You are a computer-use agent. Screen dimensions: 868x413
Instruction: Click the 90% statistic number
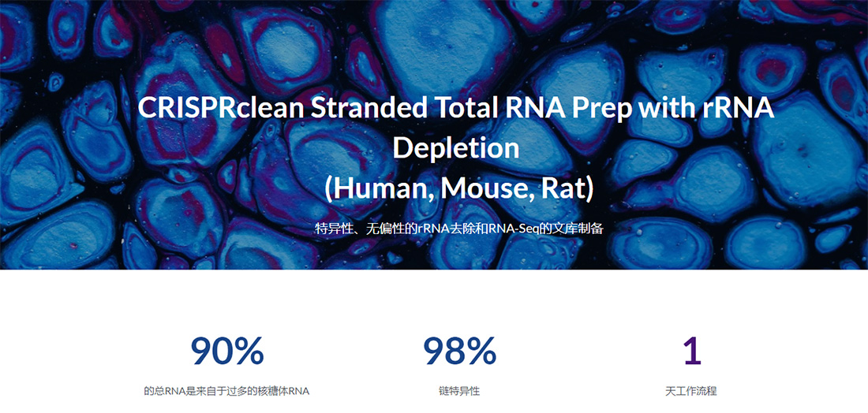tap(227, 351)
